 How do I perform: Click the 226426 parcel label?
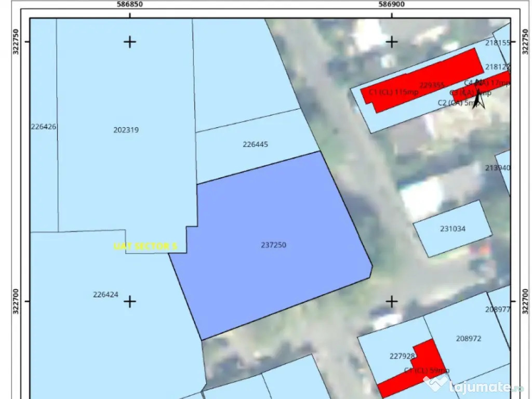pos(44,126)
